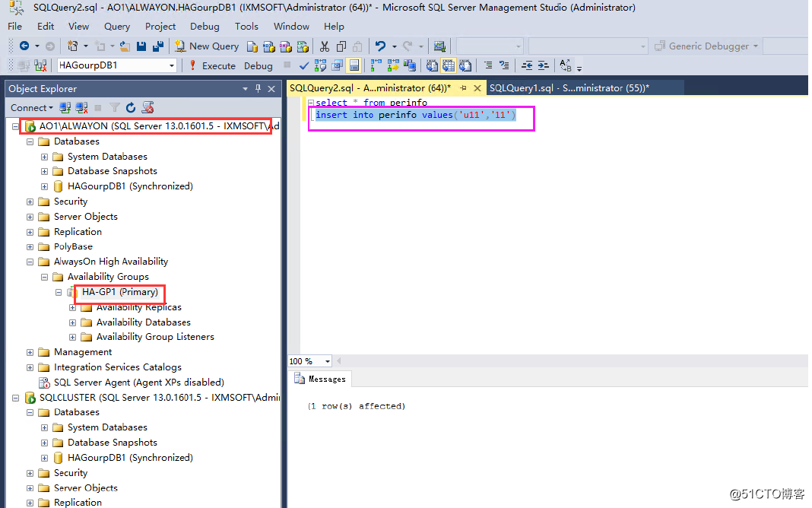This screenshot has height=508, width=812.
Task: Click the XMLA Query icon
Action: (303, 46)
